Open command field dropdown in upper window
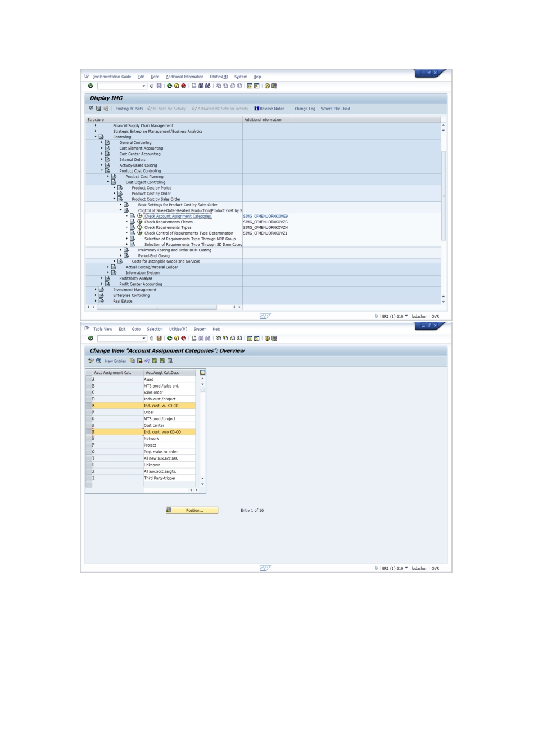534x756 pixels. (x=144, y=86)
